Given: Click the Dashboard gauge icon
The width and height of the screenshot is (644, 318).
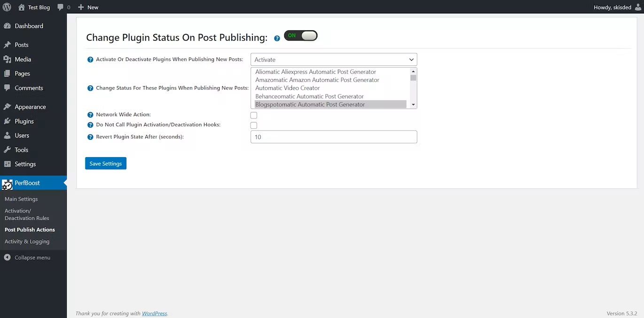Looking at the screenshot, I should pyautogui.click(x=7, y=26).
